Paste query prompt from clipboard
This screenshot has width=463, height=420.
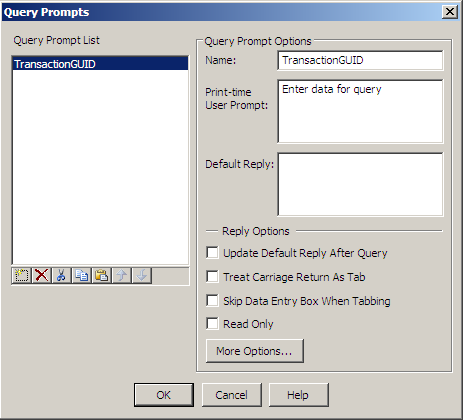click(x=101, y=276)
